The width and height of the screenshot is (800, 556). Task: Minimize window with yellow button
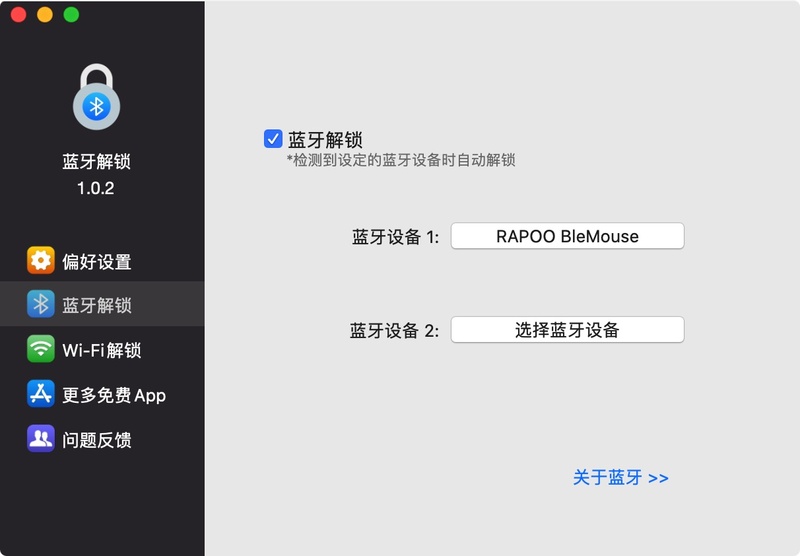pyautogui.click(x=45, y=14)
